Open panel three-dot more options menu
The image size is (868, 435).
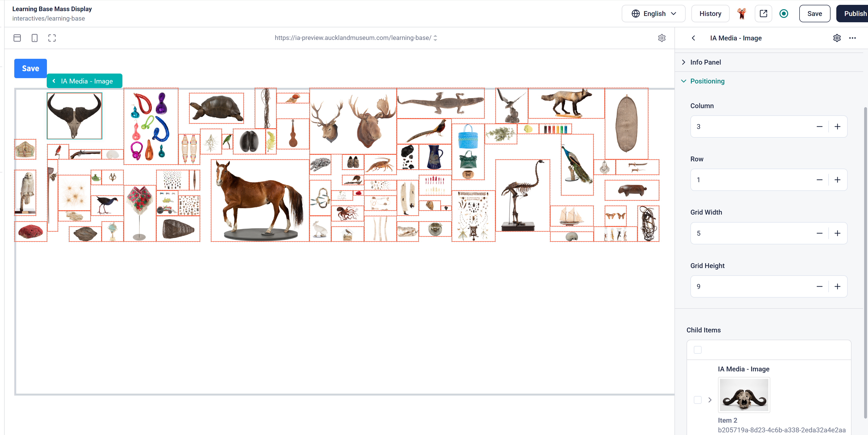coord(852,38)
